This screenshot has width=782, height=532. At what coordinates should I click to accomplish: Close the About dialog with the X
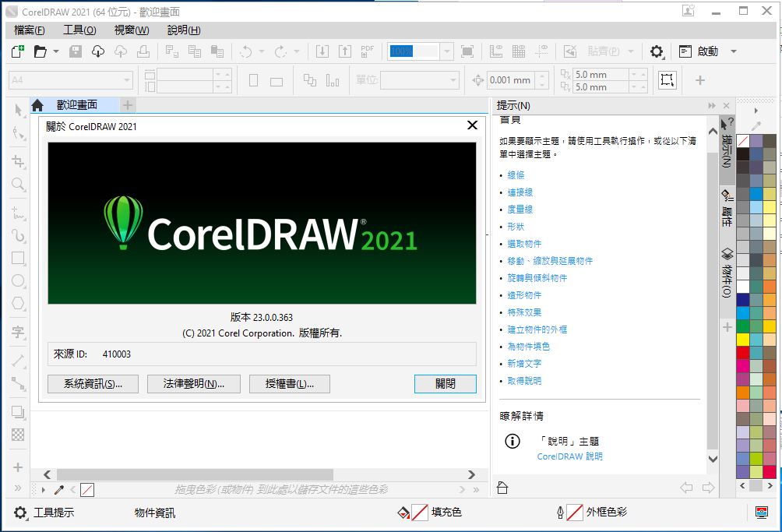472,125
